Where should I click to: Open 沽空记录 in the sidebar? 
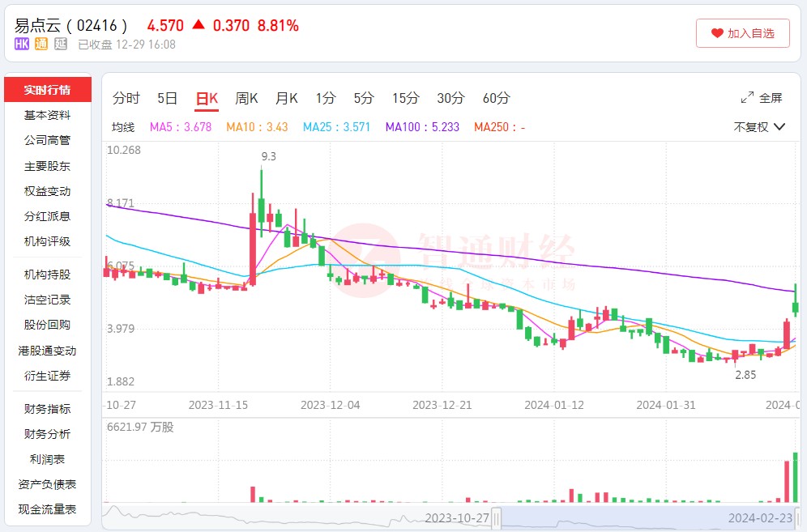(x=48, y=300)
